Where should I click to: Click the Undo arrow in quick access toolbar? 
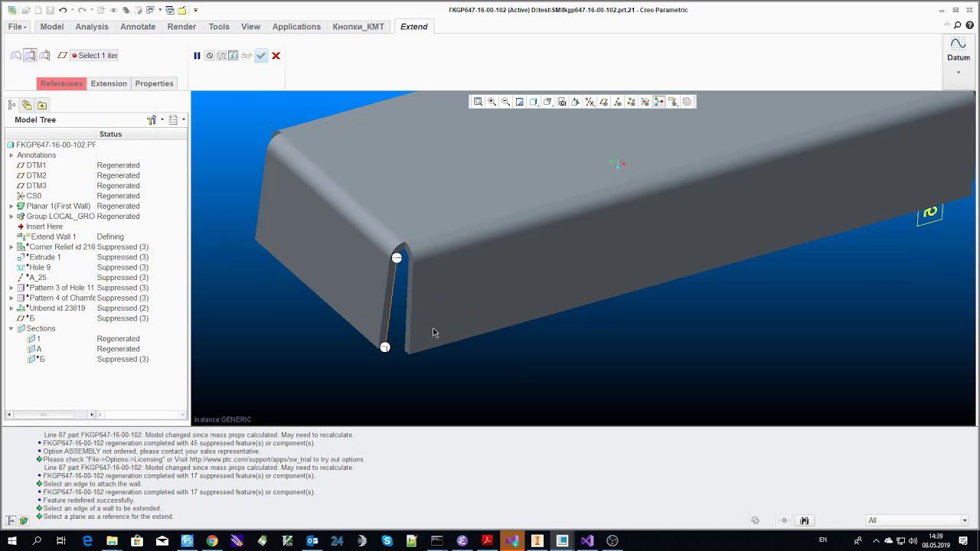tap(63, 10)
